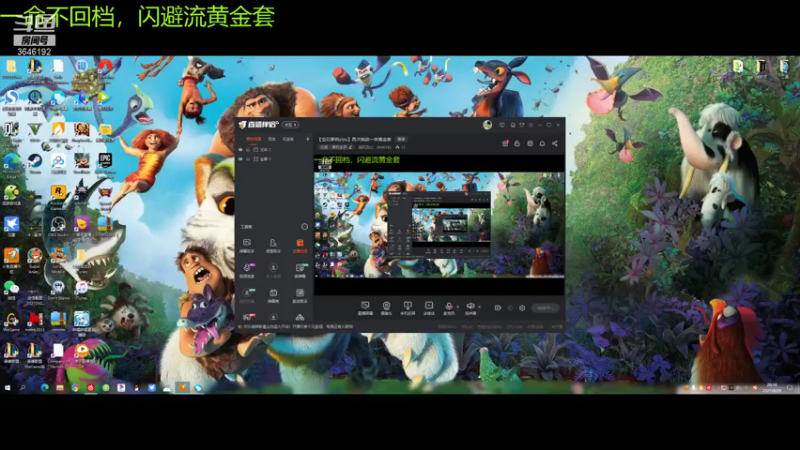800x450 pixels.
Task: Open the iTunes desktop shortcut
Action: pos(82,291)
